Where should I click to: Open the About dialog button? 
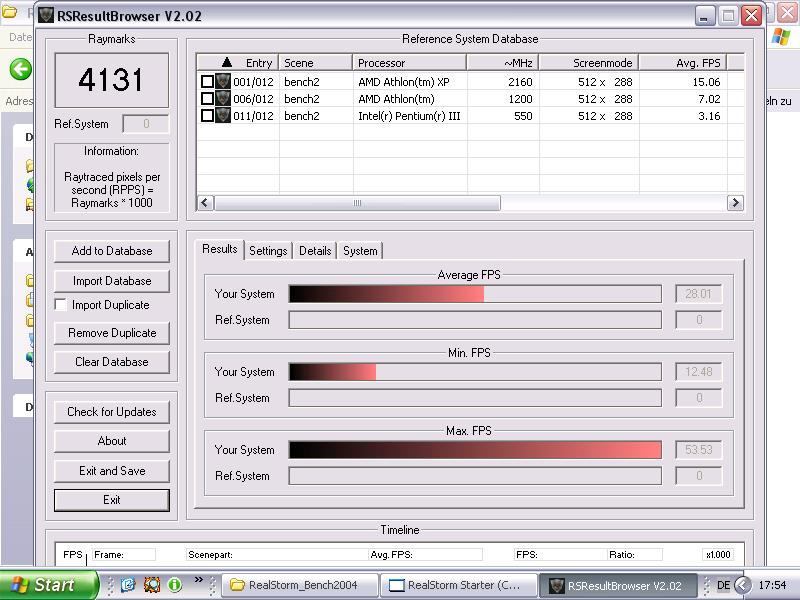(112, 441)
